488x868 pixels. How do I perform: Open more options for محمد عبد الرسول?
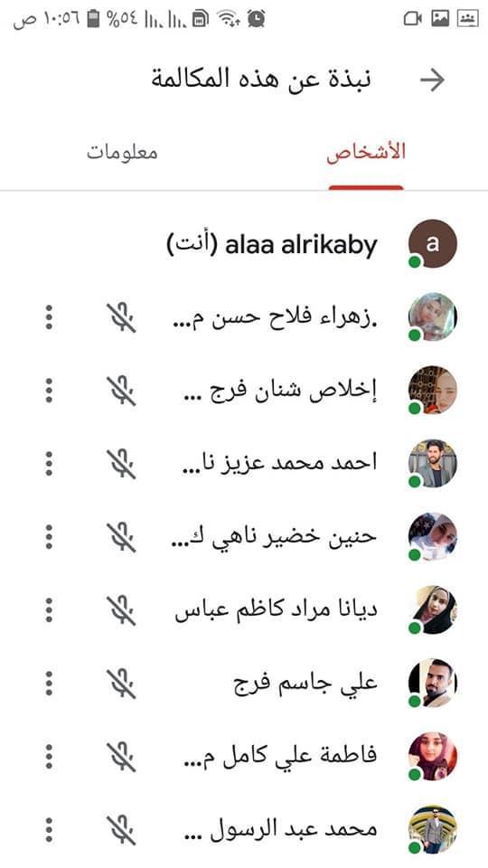49,829
